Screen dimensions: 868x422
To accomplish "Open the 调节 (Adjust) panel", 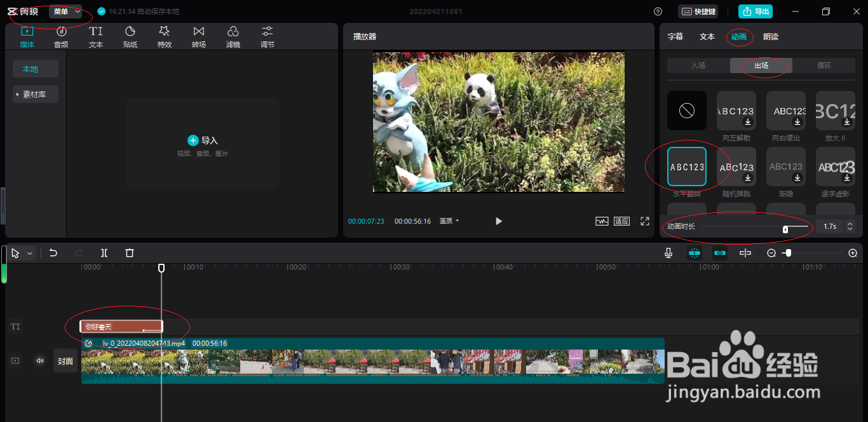I will (x=268, y=37).
